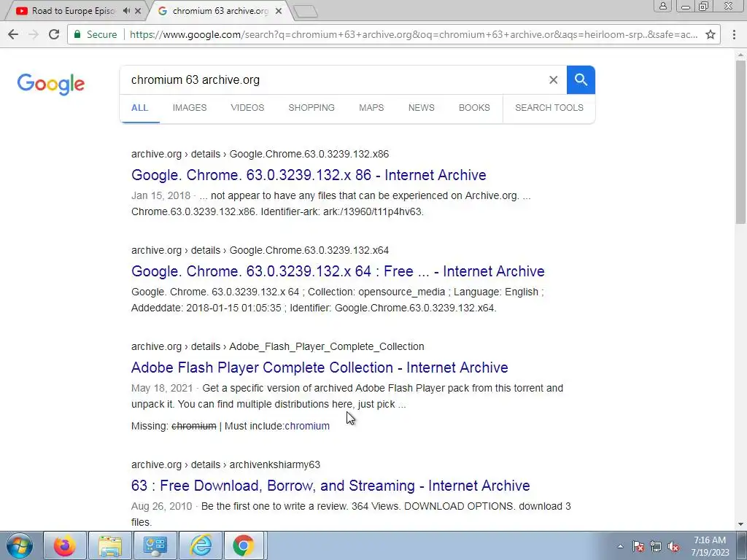
Task: Go to the Google logo homepage
Action: [51, 85]
